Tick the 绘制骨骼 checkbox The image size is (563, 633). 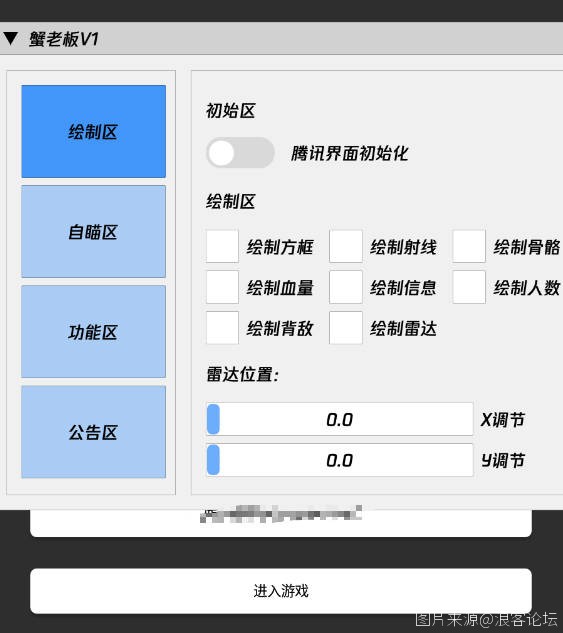click(469, 246)
